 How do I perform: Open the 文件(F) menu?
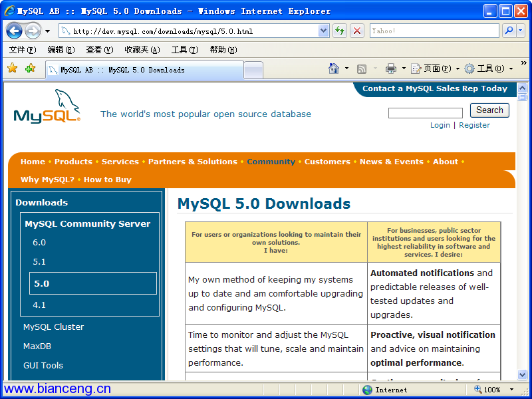[x=22, y=50]
